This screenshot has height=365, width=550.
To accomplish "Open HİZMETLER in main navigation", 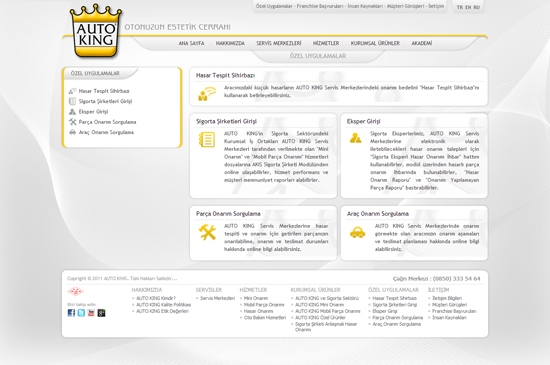I will click(326, 43).
